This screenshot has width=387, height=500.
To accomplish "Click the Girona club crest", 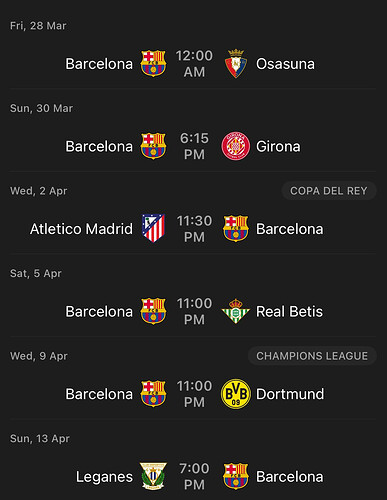I will pyautogui.click(x=236, y=146).
